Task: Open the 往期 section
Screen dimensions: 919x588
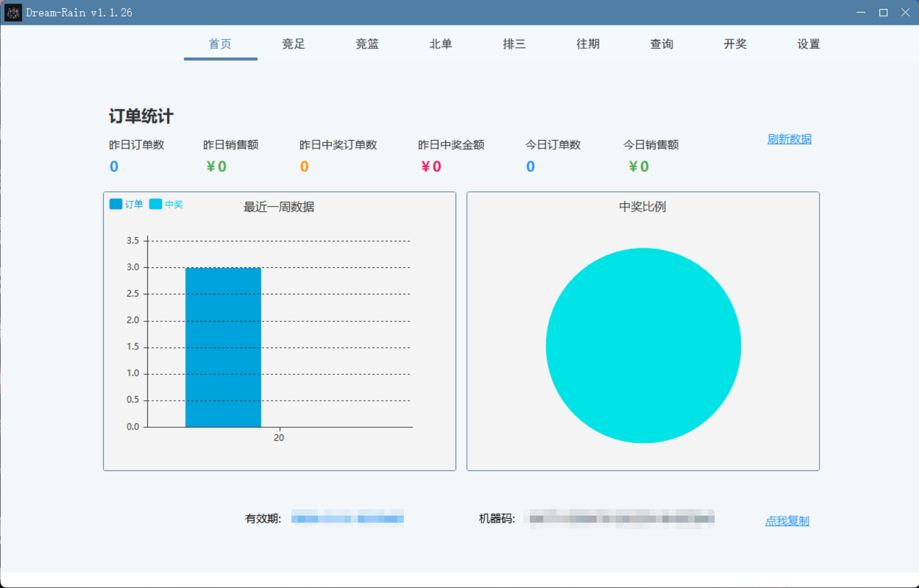Action: coord(588,44)
